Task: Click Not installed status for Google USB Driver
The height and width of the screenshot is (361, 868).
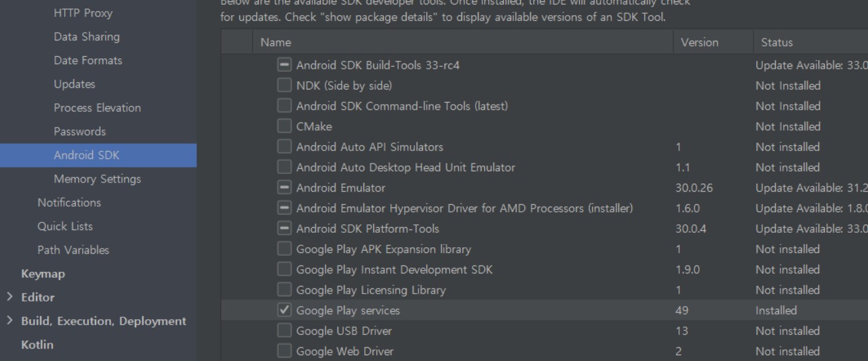Action: point(788,331)
